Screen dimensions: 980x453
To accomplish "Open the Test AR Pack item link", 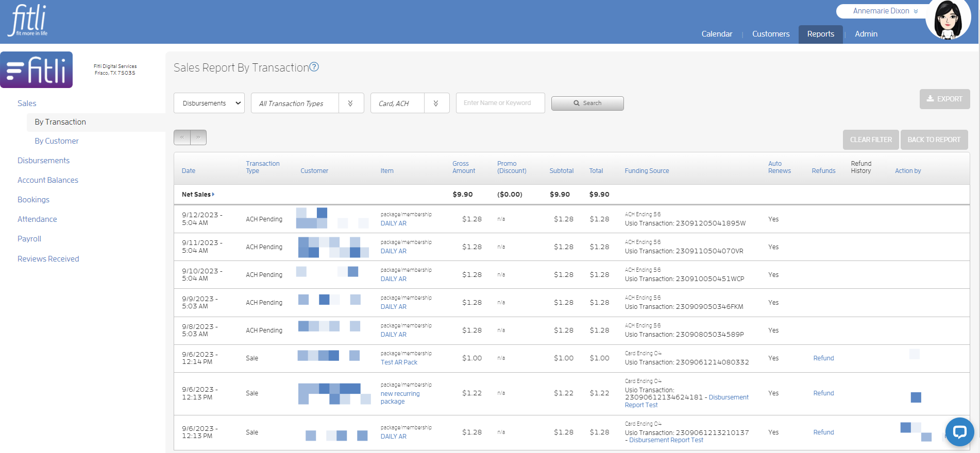I will tap(399, 362).
